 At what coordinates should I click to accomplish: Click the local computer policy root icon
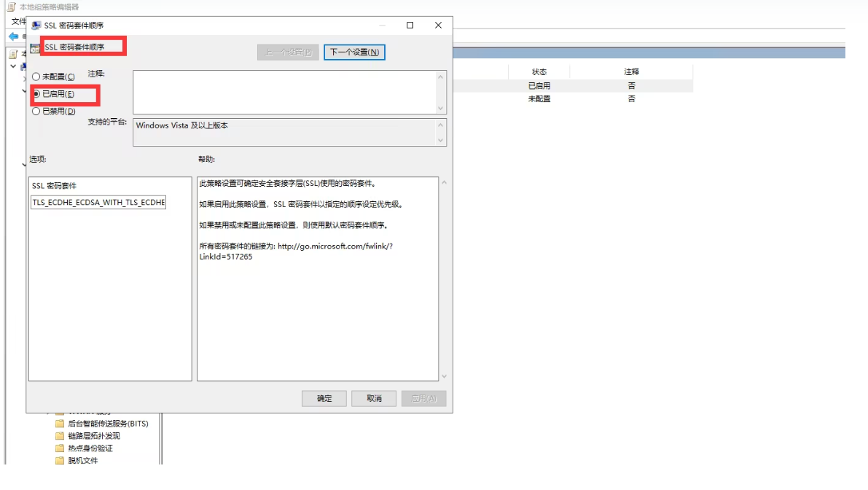(x=12, y=54)
